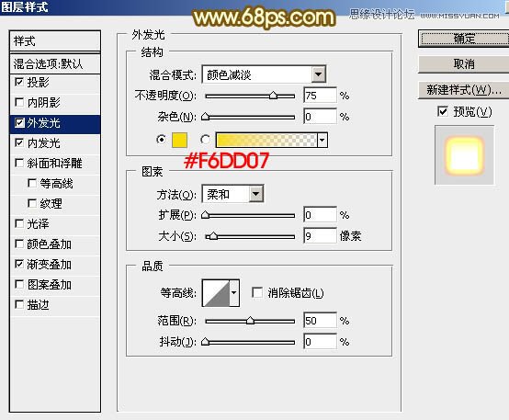Select 混合选项:默认 blending options entry
This screenshot has height=420, width=509.
coord(55,63)
